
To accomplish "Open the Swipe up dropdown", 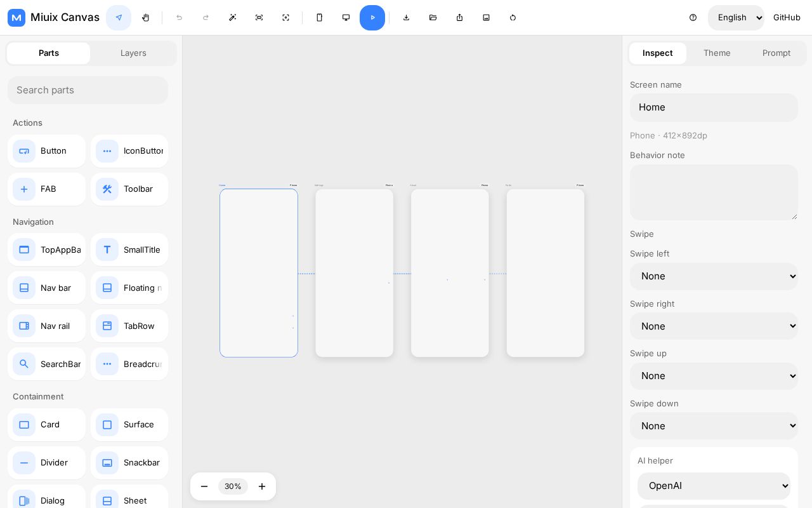I will tap(714, 376).
